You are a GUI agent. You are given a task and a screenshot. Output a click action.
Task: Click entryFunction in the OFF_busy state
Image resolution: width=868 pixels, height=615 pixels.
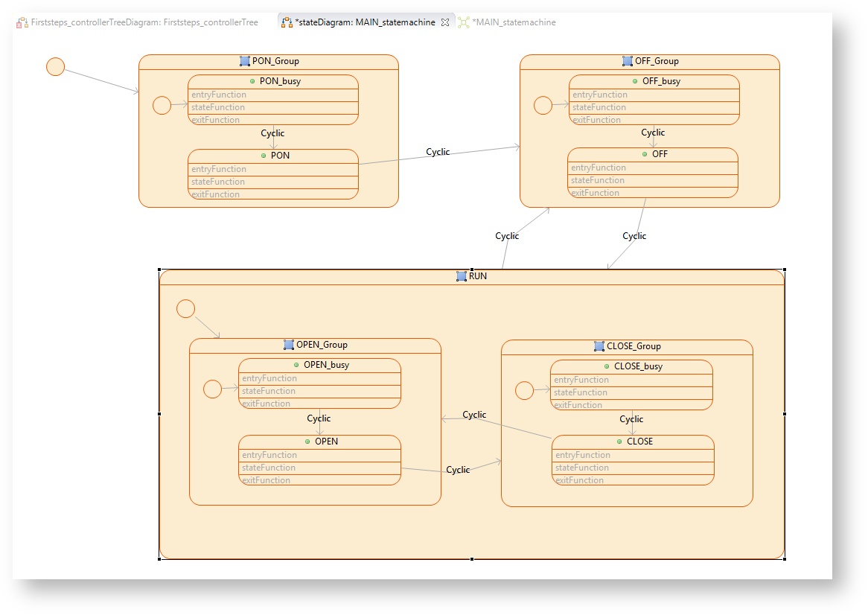pos(600,95)
